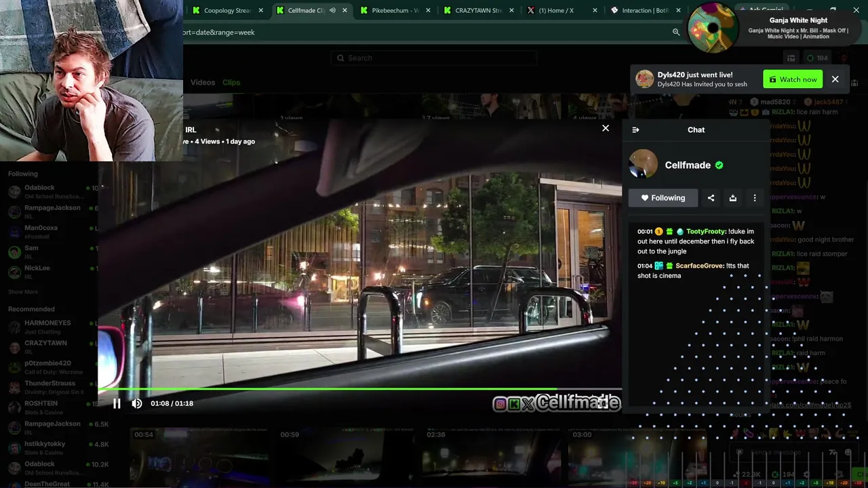This screenshot has height=488, width=868.
Task: Expand Following list with Show More
Action: pyautogui.click(x=23, y=292)
